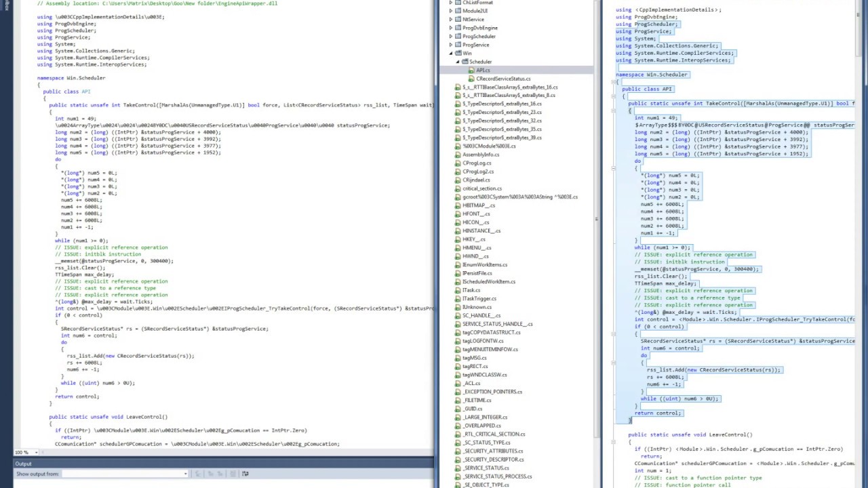
Task: Click the tagRECT.cs file icon
Action: (458, 367)
